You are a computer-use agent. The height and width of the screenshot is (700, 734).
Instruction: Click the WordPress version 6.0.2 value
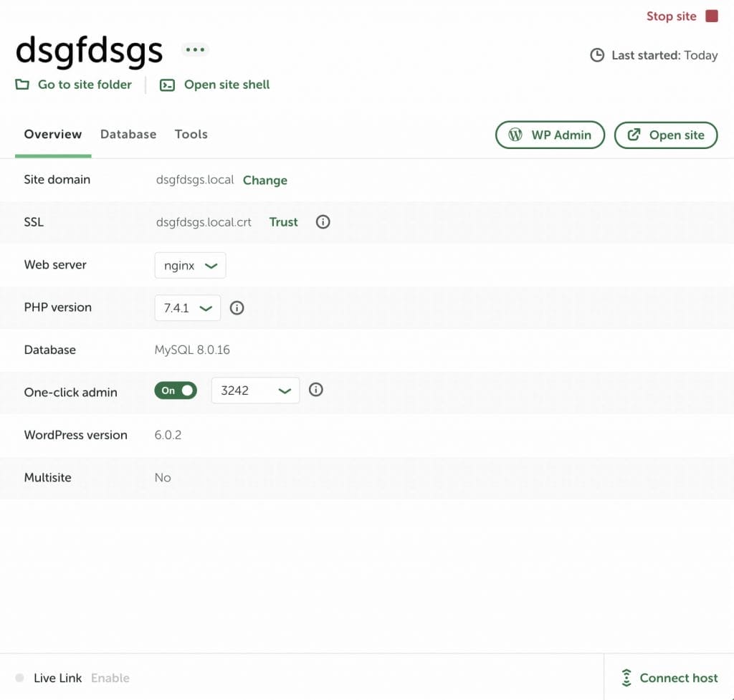click(x=168, y=435)
